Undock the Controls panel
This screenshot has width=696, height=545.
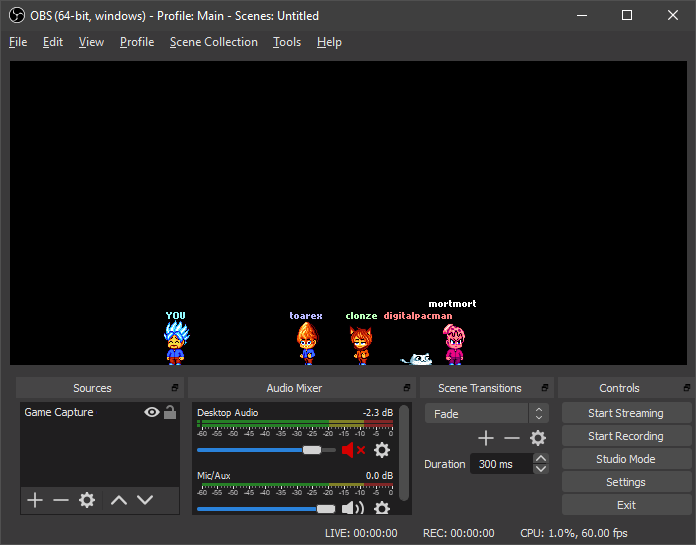pyautogui.click(x=687, y=388)
